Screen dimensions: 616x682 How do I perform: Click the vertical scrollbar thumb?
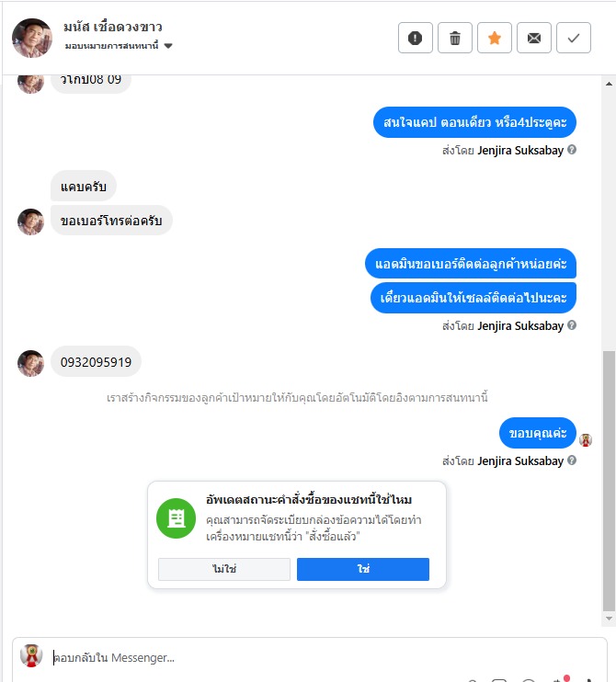click(x=609, y=481)
